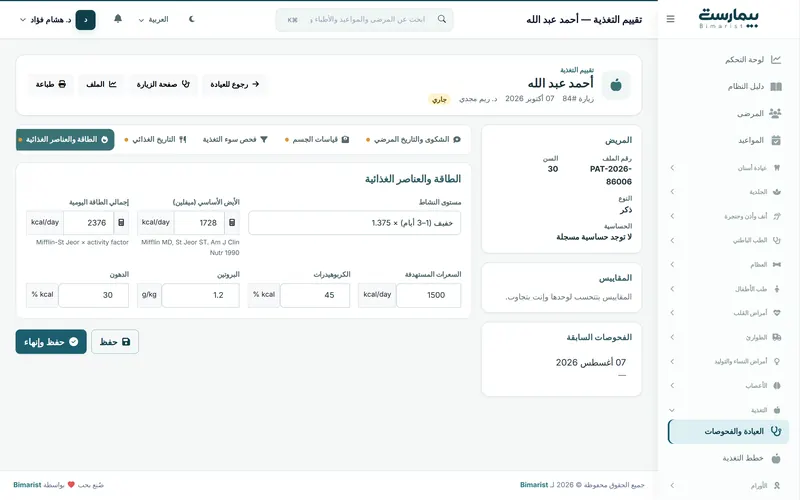This screenshot has width=800, height=500.
Task: Expand الأورام oncology section
Action: [728, 486]
